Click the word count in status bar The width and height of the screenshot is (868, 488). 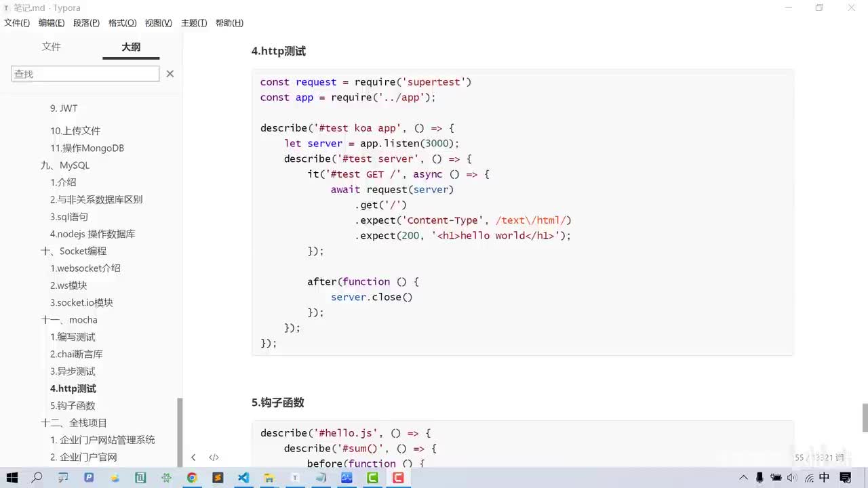tap(819, 457)
